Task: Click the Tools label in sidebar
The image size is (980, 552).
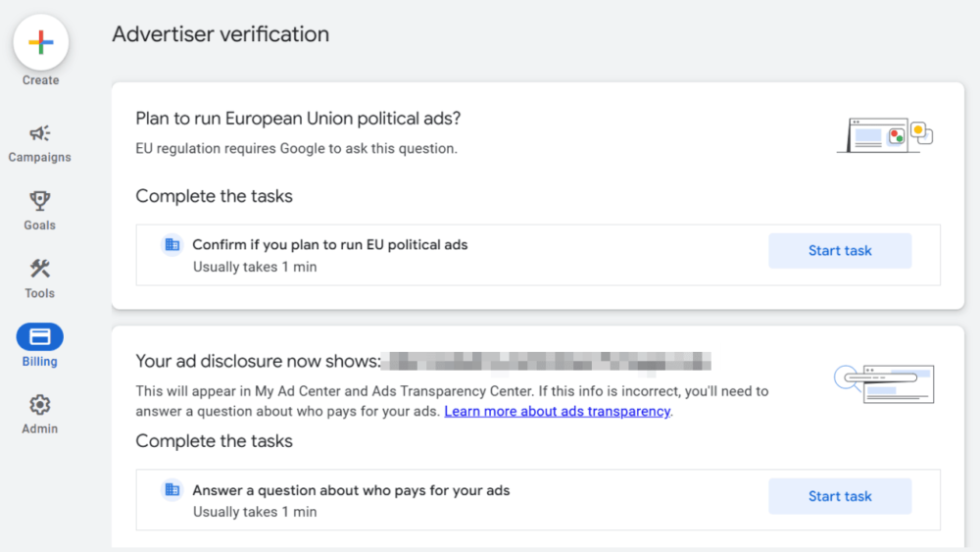Action: click(x=40, y=293)
